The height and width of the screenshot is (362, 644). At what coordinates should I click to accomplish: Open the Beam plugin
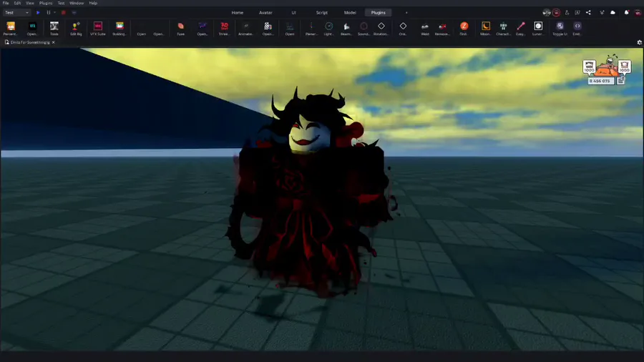click(x=346, y=28)
